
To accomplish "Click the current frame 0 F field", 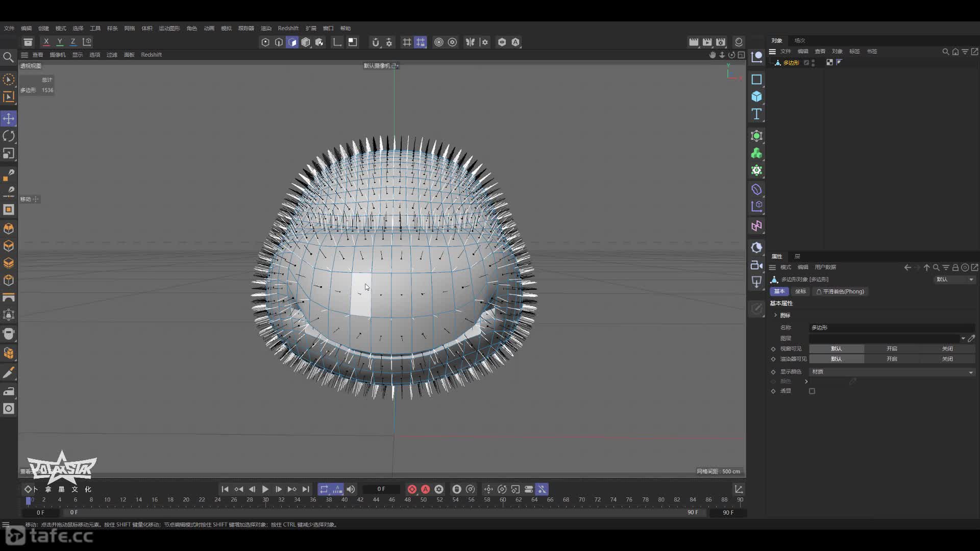I will coord(381,489).
